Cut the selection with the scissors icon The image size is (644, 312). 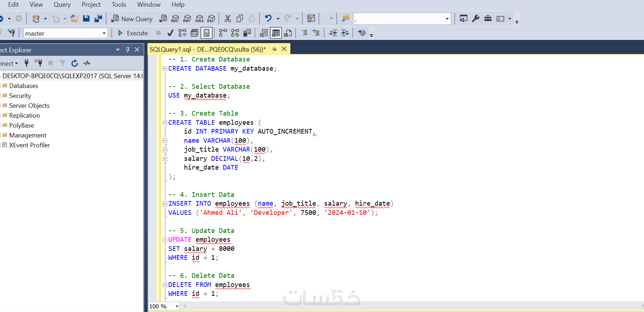[x=227, y=19]
